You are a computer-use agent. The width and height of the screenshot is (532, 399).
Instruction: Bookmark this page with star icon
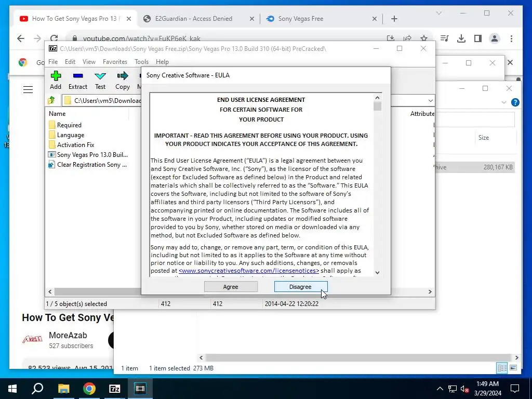[424, 38]
